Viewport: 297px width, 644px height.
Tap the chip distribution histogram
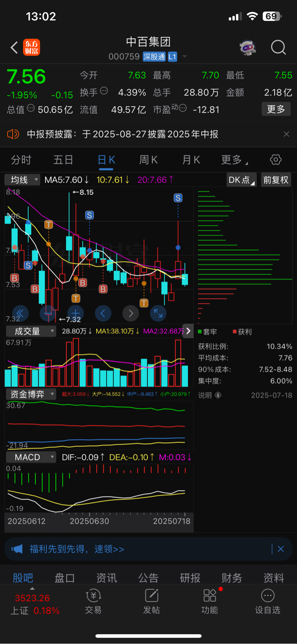pos(245,256)
